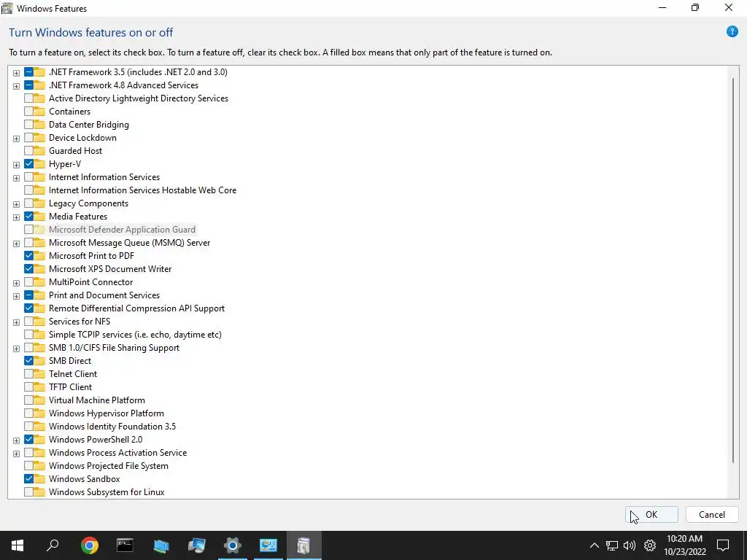Expand .NET Framework 4.8 Advanced Services
The image size is (747, 560).
[16, 86]
